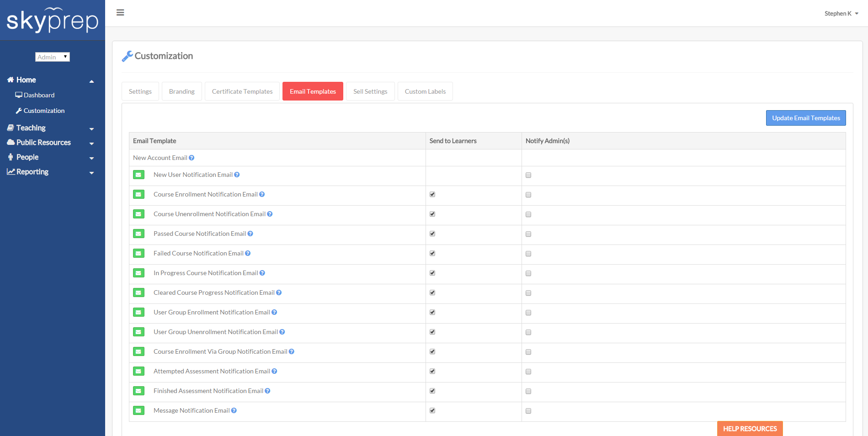The image size is (868, 436).
Task: Enable Notify Admin for In Progress Course Notification
Action: (x=528, y=273)
